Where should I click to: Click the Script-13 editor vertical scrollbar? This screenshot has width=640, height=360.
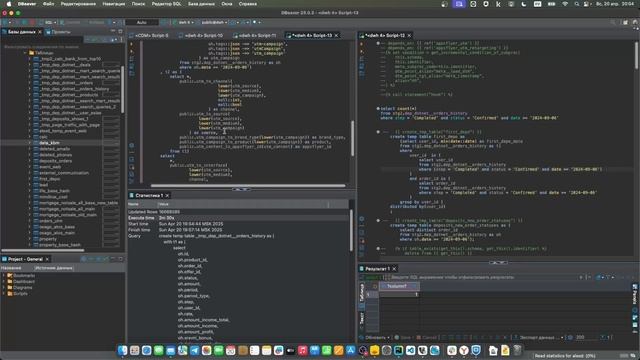pos(352,138)
